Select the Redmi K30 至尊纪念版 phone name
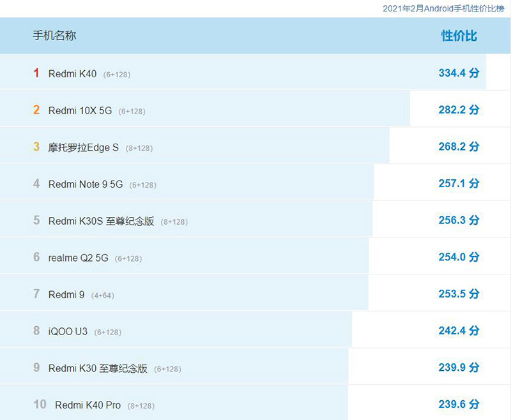511x420 pixels. coord(98,368)
